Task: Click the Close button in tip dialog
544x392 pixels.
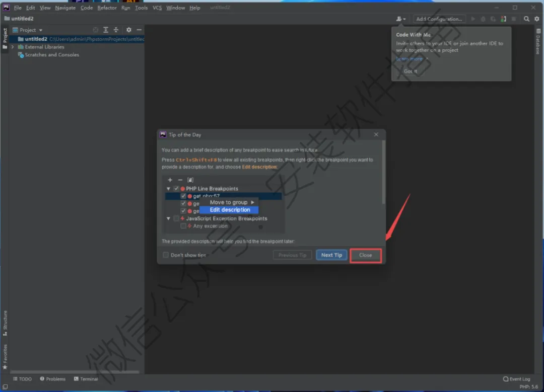Action: 366,256
